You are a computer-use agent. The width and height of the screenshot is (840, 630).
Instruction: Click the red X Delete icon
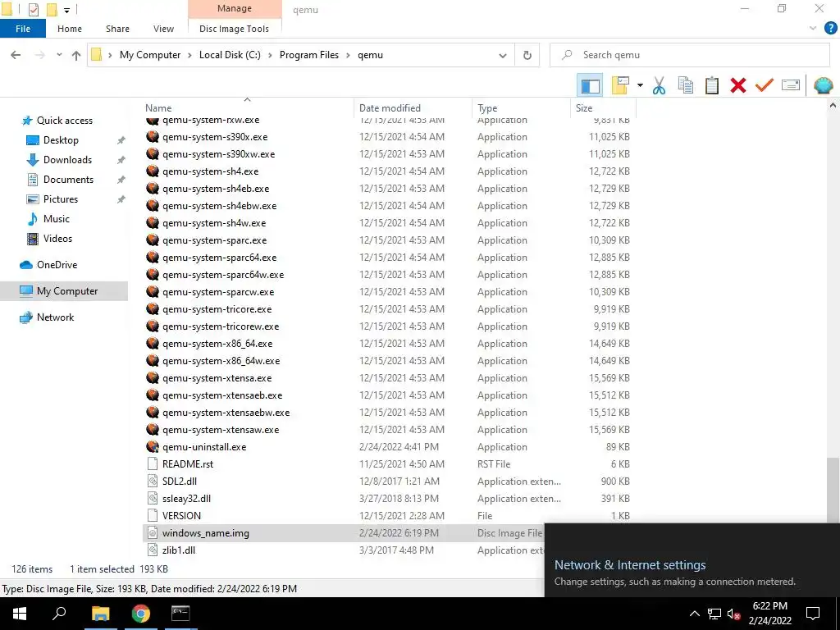tap(737, 85)
